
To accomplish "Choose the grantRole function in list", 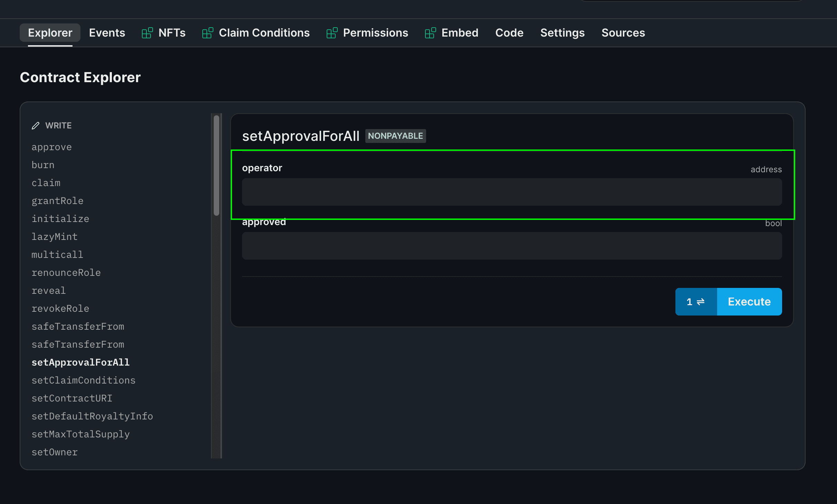I will pyautogui.click(x=57, y=201).
